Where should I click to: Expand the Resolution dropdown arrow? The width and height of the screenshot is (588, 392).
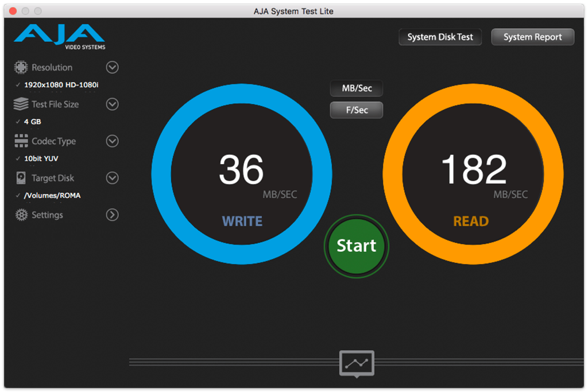(113, 68)
